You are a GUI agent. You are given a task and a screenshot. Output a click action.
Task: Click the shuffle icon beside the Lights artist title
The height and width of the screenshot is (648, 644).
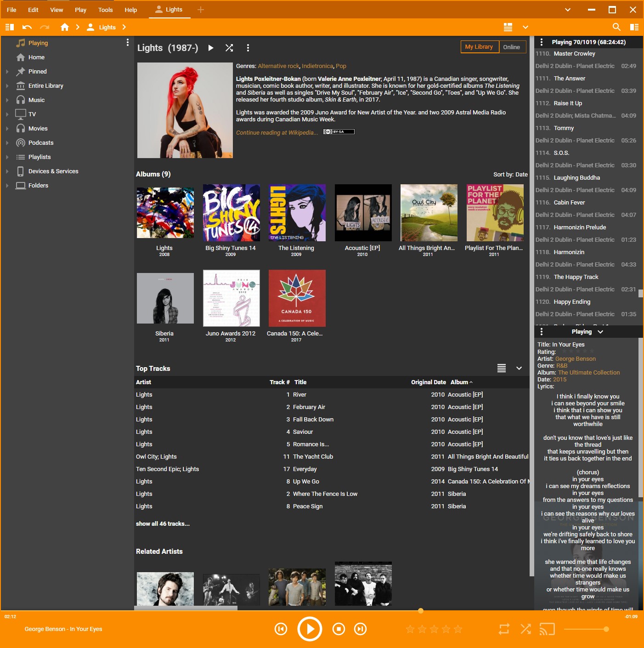pos(229,48)
